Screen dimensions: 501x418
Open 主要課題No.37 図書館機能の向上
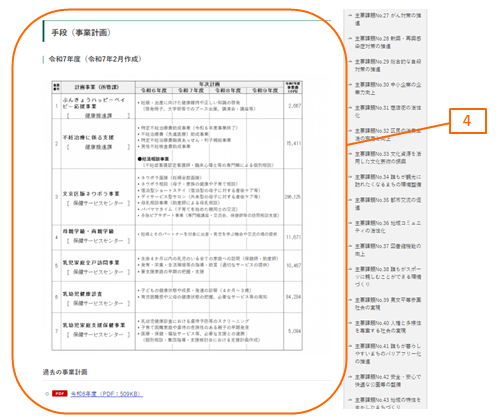[x=388, y=250]
